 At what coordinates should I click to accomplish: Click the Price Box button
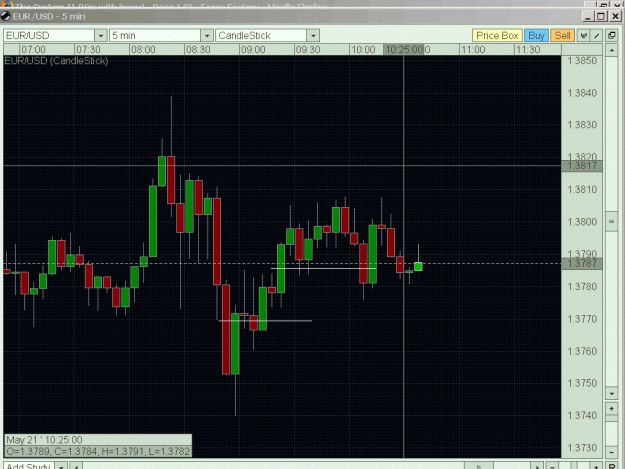497,35
